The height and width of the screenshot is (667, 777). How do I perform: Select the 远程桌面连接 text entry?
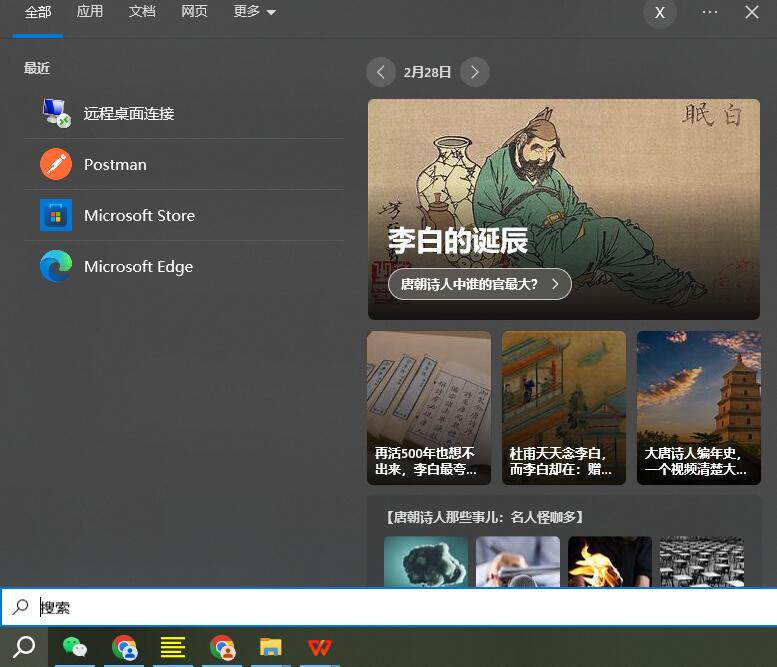(x=129, y=113)
